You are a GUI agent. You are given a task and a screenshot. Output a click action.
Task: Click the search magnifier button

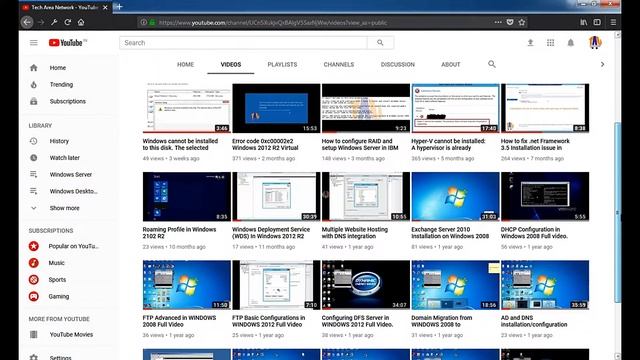coord(380,42)
